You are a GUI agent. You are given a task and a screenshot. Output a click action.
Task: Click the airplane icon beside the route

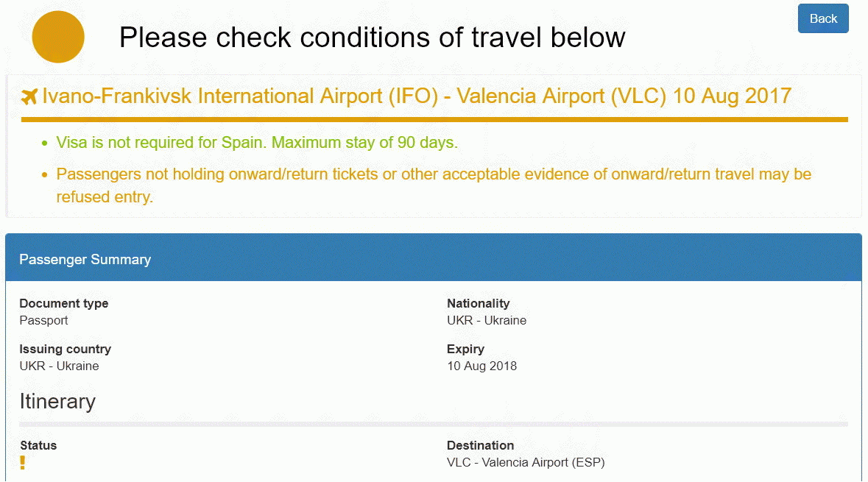(29, 96)
